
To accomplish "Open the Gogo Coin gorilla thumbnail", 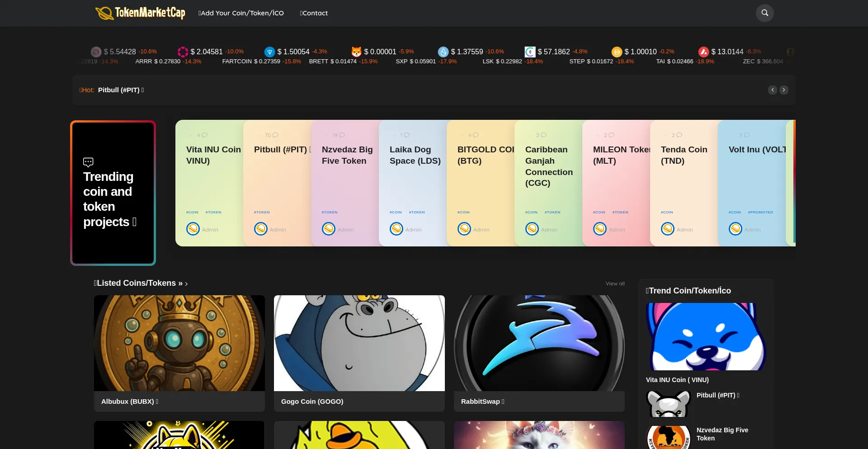I will coord(359,343).
